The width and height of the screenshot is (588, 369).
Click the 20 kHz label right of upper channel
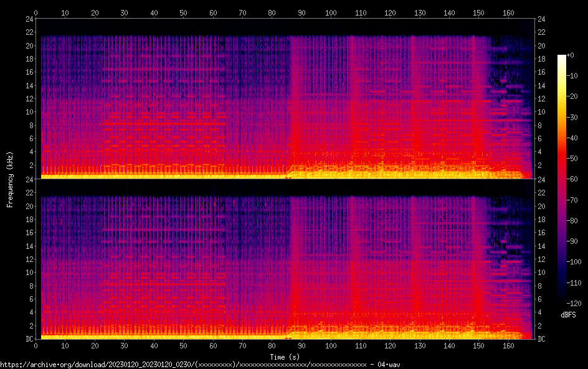click(542, 45)
